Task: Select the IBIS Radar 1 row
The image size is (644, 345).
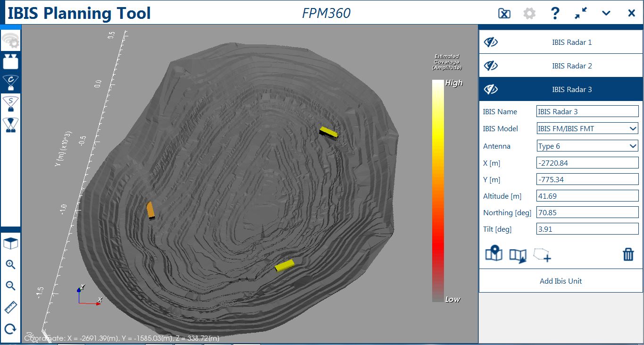Action: click(x=561, y=42)
